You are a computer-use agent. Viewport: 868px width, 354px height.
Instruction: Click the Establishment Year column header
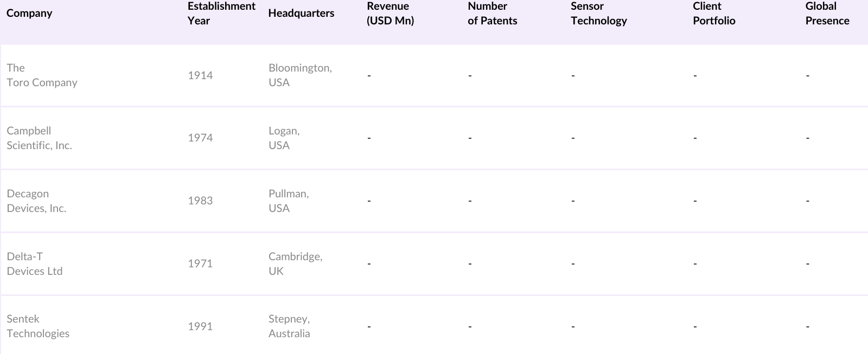coord(221,14)
